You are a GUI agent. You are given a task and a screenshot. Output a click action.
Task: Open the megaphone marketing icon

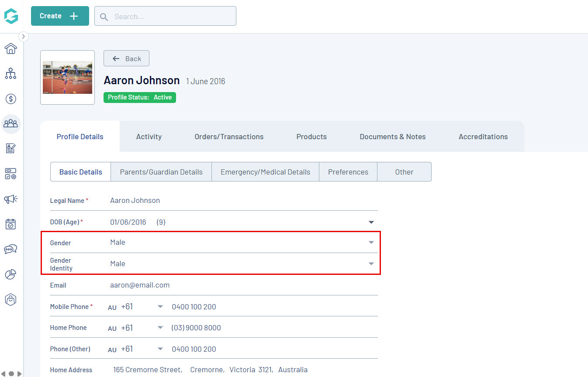coord(11,199)
